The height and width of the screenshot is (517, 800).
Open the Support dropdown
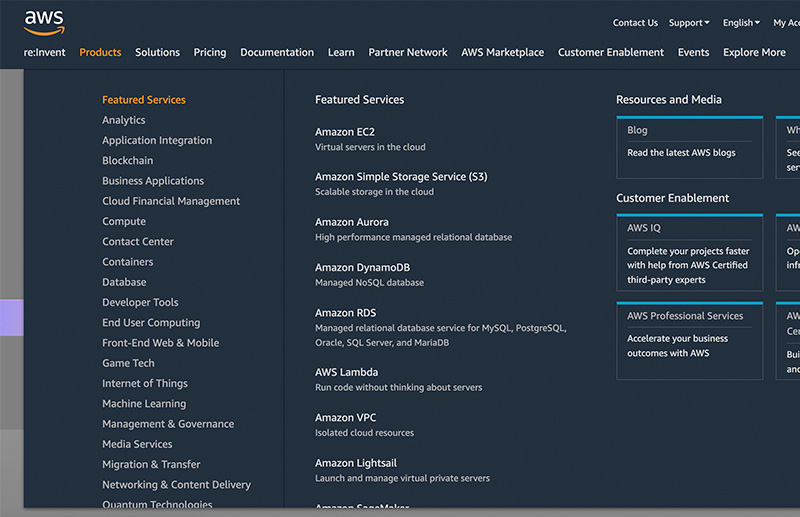pos(689,23)
